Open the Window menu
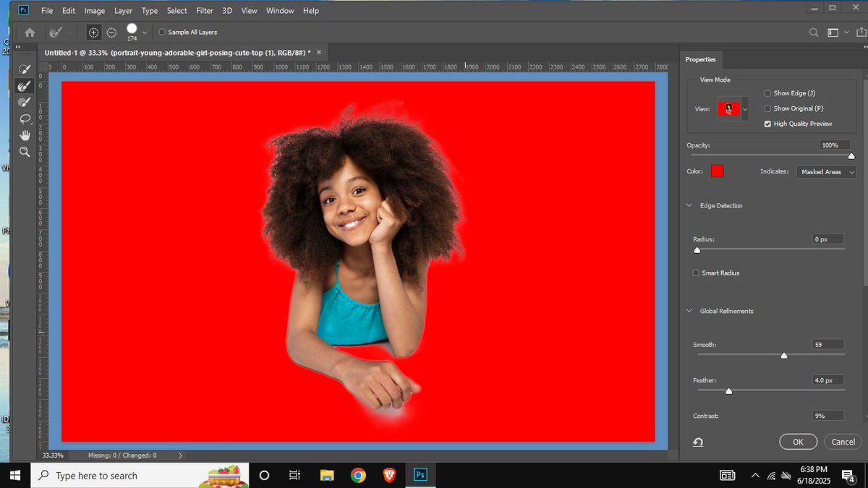This screenshot has width=868, height=488. 280,11
